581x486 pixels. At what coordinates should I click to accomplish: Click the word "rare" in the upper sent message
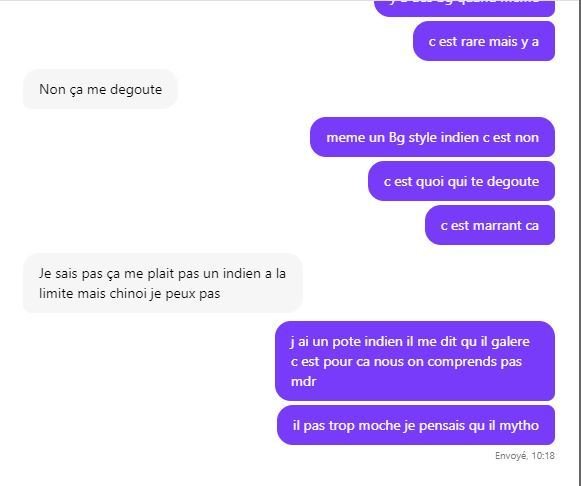coord(473,41)
